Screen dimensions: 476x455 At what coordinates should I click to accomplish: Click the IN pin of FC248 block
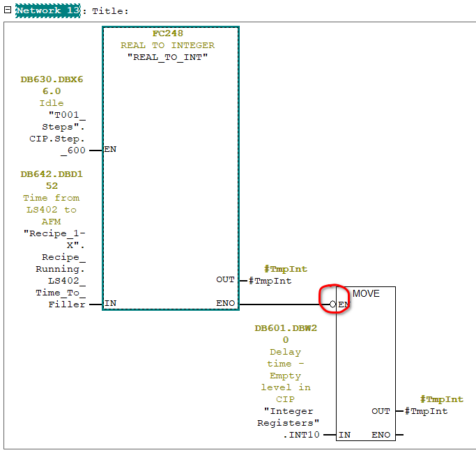(x=110, y=304)
